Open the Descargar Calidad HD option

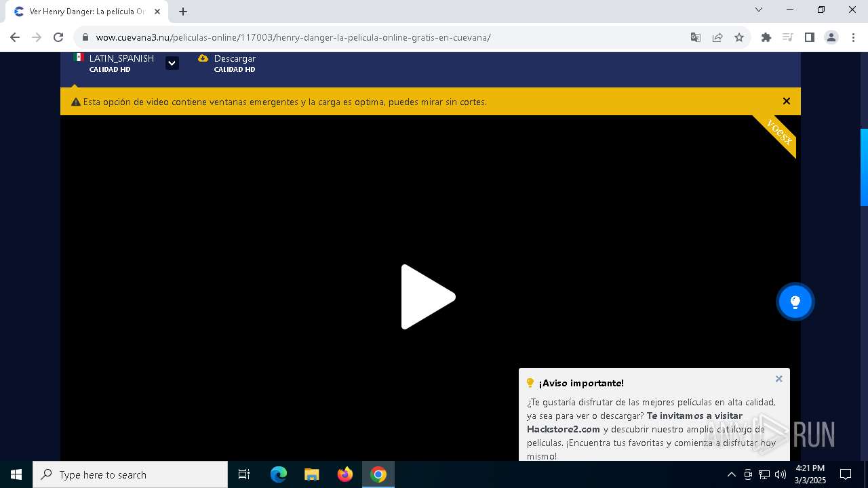pos(227,63)
